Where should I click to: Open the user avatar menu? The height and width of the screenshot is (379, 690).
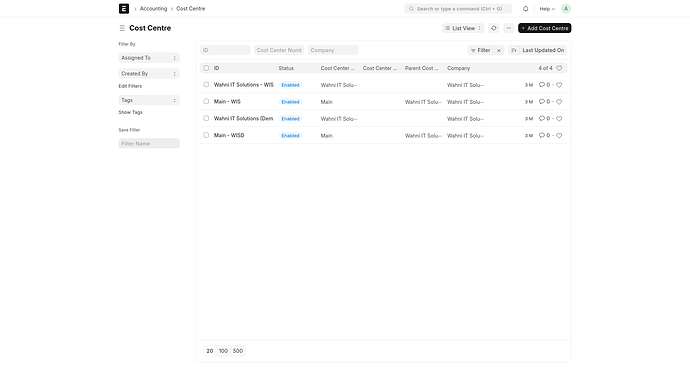pos(566,9)
